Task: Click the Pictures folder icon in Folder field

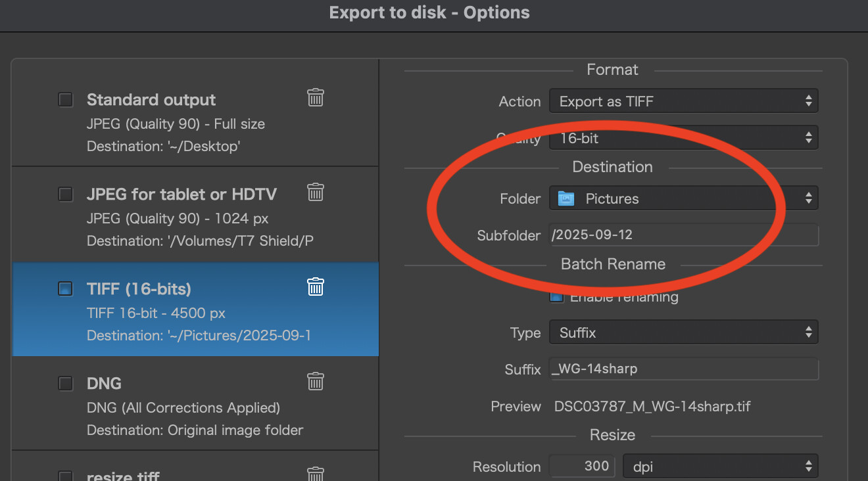Action: pyautogui.click(x=566, y=198)
